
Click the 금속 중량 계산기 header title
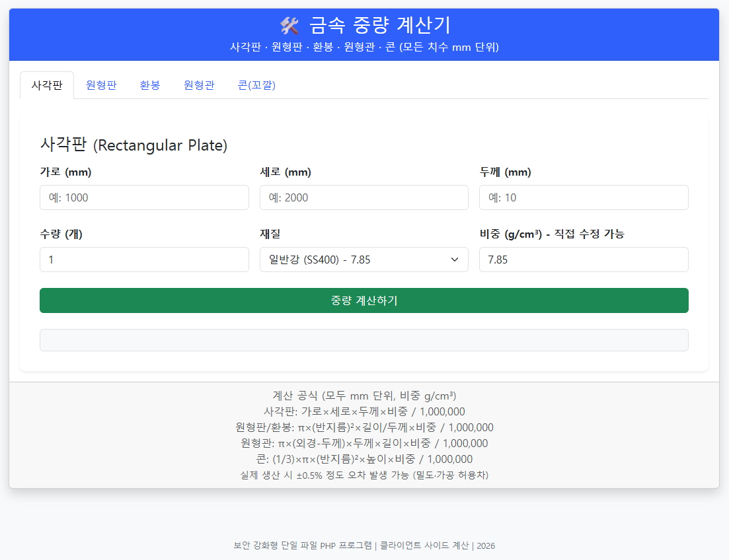[379, 25]
